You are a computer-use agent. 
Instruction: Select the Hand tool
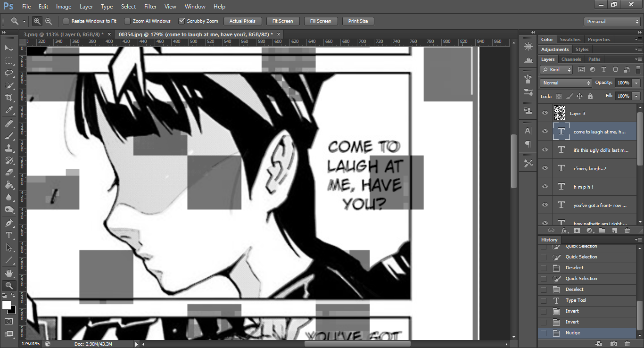coord(9,273)
